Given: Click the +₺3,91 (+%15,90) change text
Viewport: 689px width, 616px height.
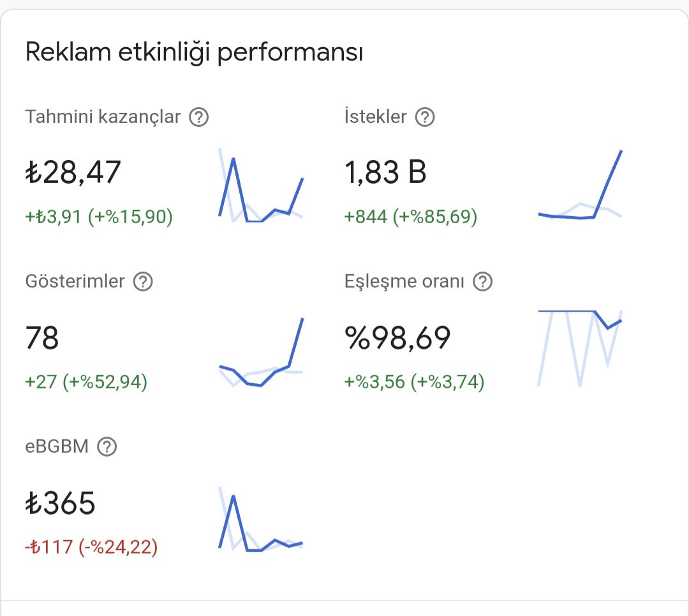Looking at the screenshot, I should point(99,217).
